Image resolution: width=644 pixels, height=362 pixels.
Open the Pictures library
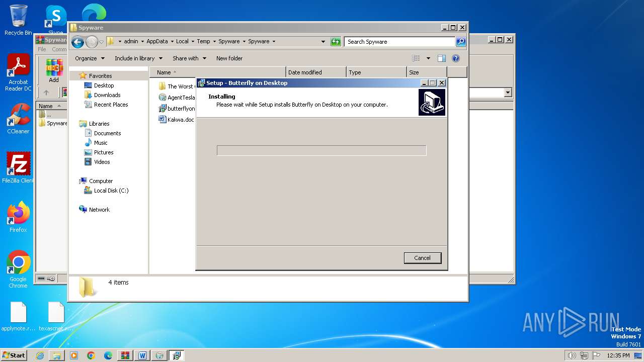(104, 152)
